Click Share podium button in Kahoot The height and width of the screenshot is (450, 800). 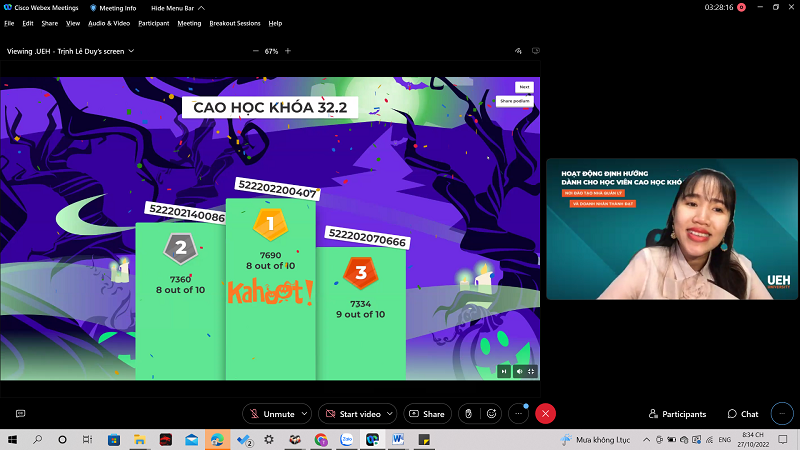click(x=515, y=101)
